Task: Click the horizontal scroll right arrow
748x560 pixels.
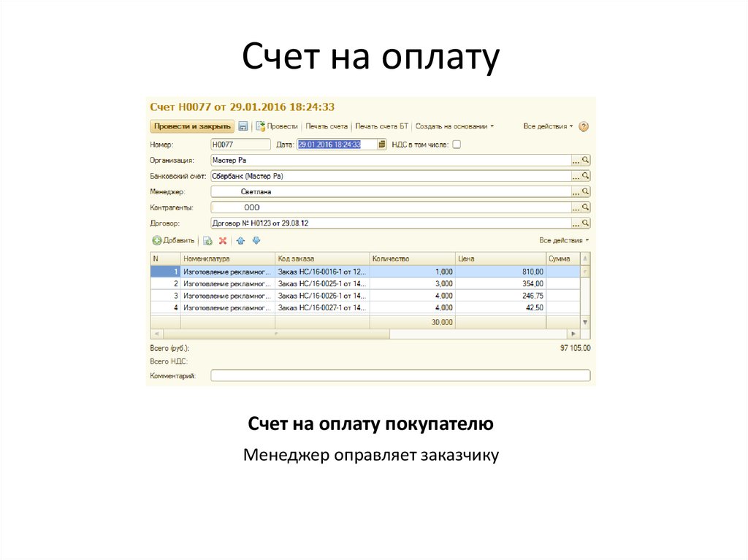Action: [573, 334]
